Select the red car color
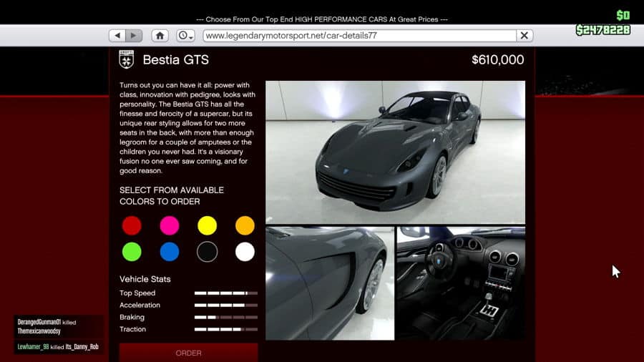The width and height of the screenshot is (644, 362). tap(132, 226)
